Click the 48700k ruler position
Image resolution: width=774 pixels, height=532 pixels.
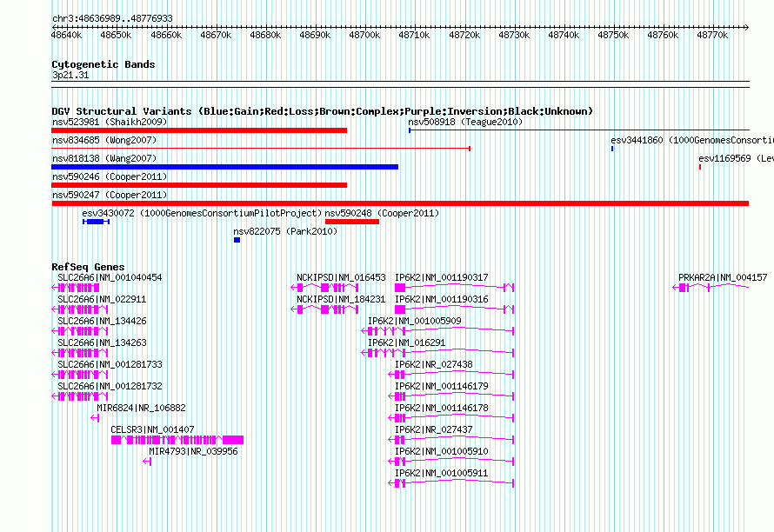coord(364,35)
